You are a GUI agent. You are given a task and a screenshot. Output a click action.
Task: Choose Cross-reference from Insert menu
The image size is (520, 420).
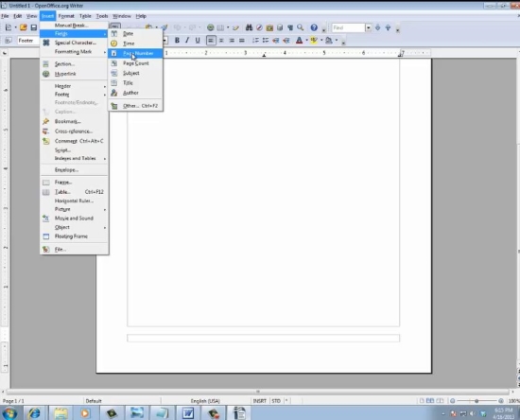pyautogui.click(x=74, y=131)
